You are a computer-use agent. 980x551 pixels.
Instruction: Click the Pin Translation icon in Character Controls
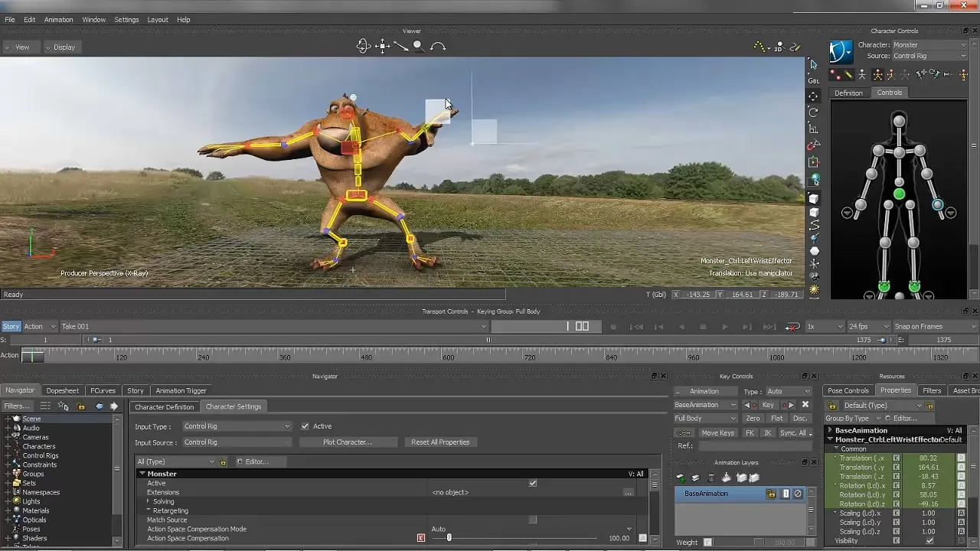920,75
